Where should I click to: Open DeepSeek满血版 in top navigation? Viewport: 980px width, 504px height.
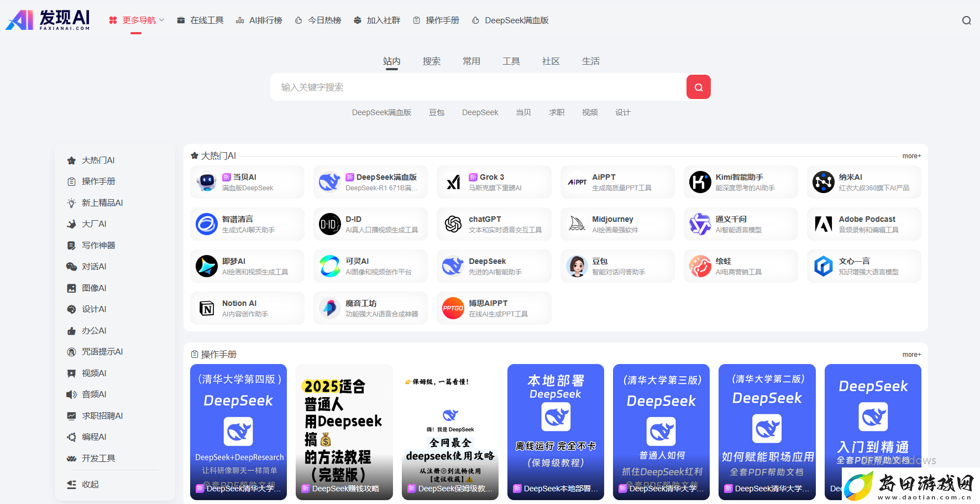(x=510, y=20)
